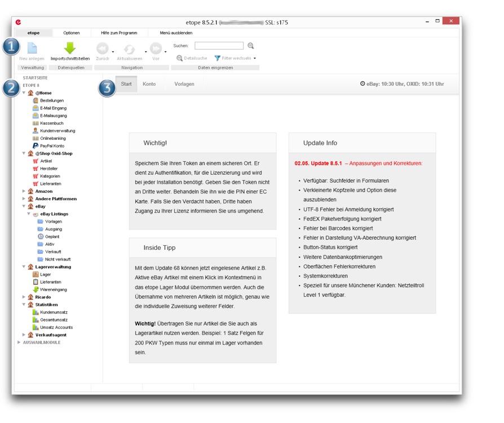Go back with the Zurück button
504x423 pixels.
point(103,49)
